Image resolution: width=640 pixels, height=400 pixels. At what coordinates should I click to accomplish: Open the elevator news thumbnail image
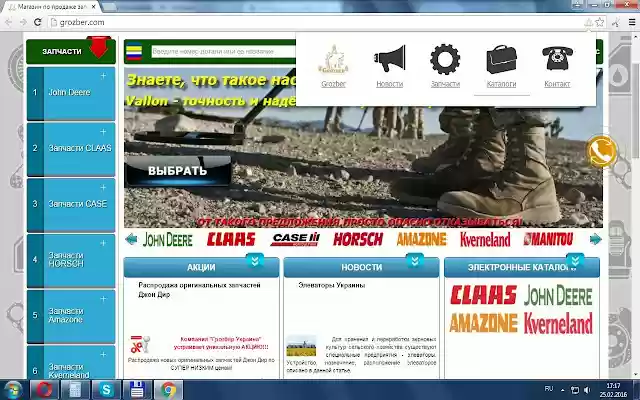(301, 346)
